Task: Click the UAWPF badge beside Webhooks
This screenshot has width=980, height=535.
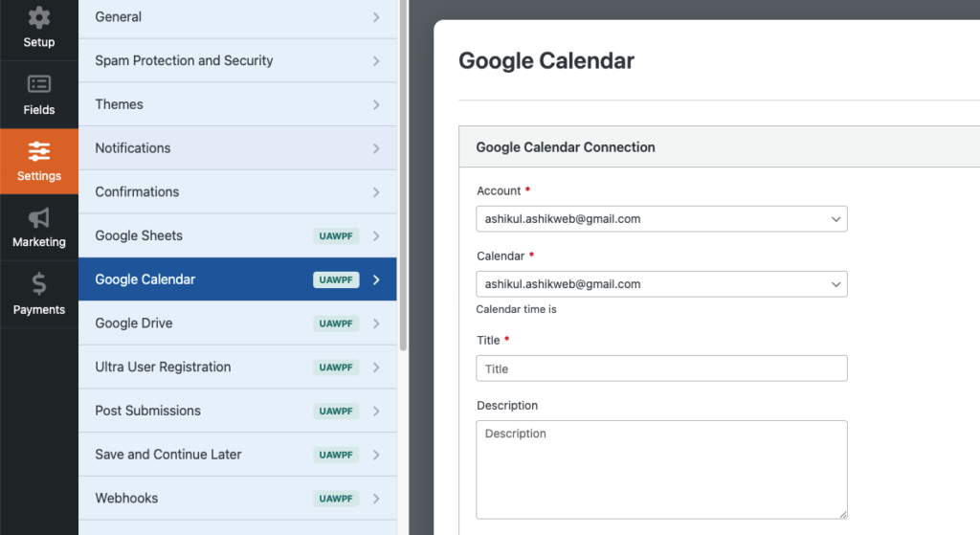Action: point(336,499)
